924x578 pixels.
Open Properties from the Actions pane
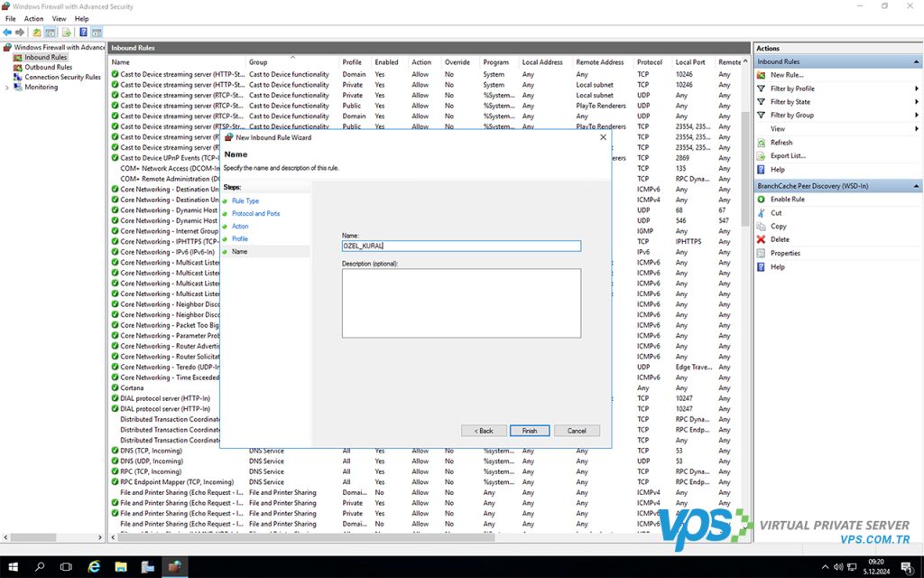click(786, 253)
